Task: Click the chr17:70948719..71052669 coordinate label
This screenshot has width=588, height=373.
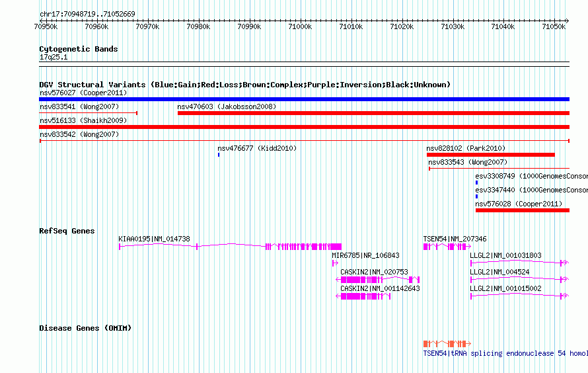Action: point(87,14)
